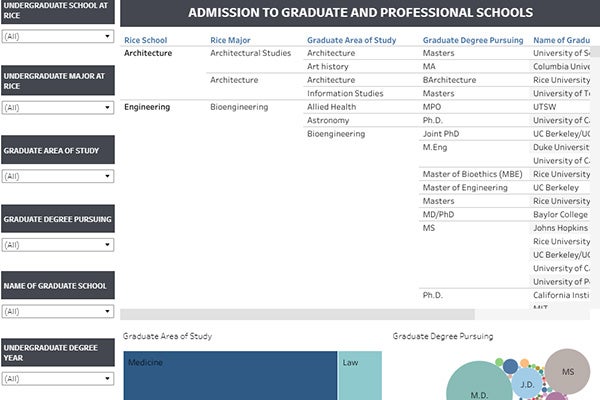The image size is (600, 400).
Task: Open the Graduate Degree Pursuing filter dropdown
Action: 58,245
